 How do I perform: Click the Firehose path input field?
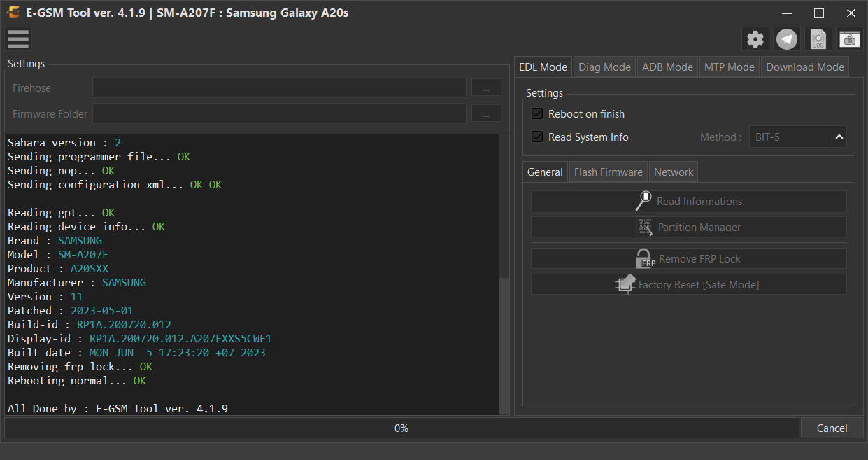tap(279, 88)
